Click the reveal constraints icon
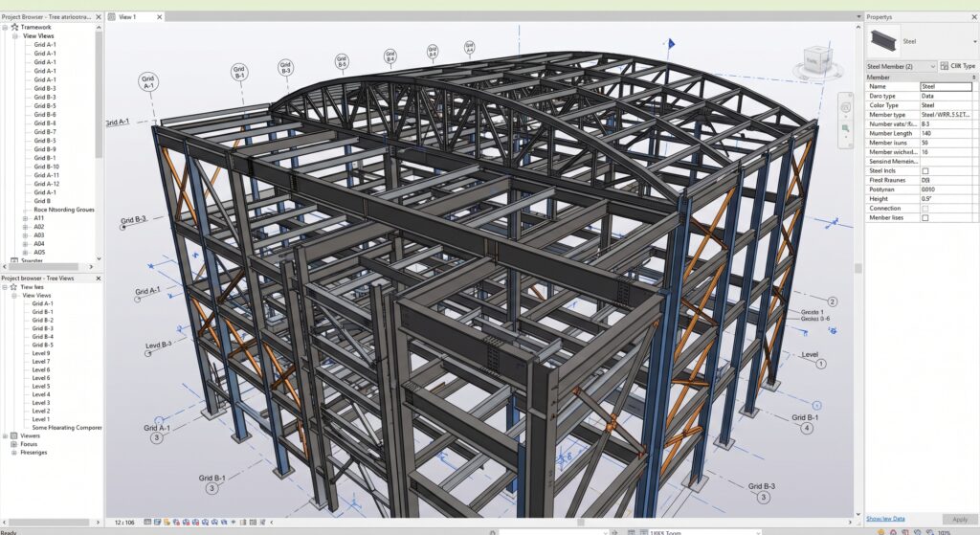Screen dimensions: 980x535 [x=262, y=522]
